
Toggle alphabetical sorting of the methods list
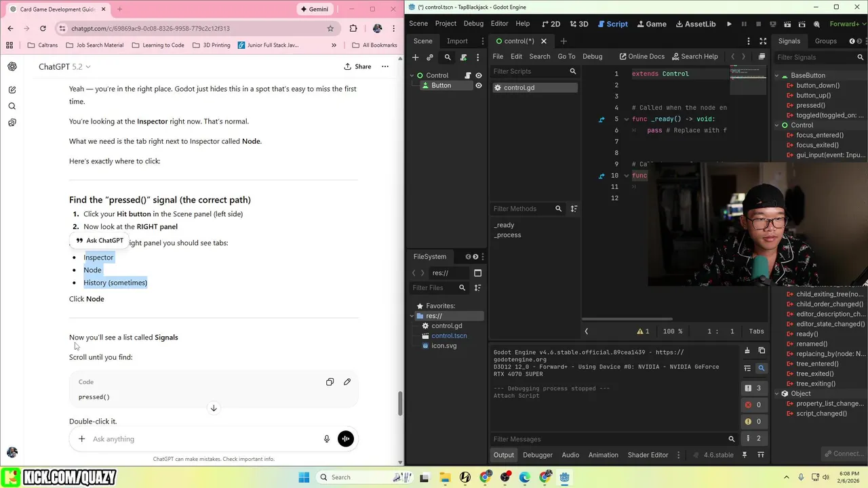(574, 209)
